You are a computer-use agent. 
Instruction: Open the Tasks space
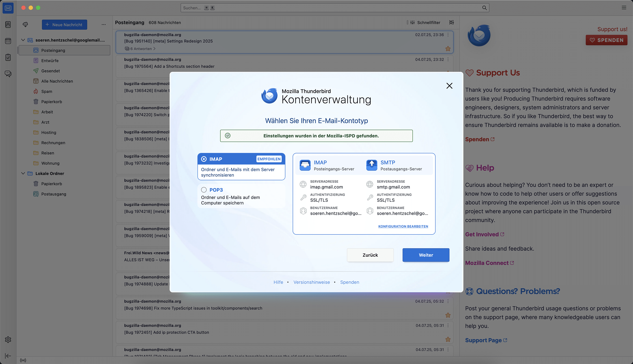point(8,57)
